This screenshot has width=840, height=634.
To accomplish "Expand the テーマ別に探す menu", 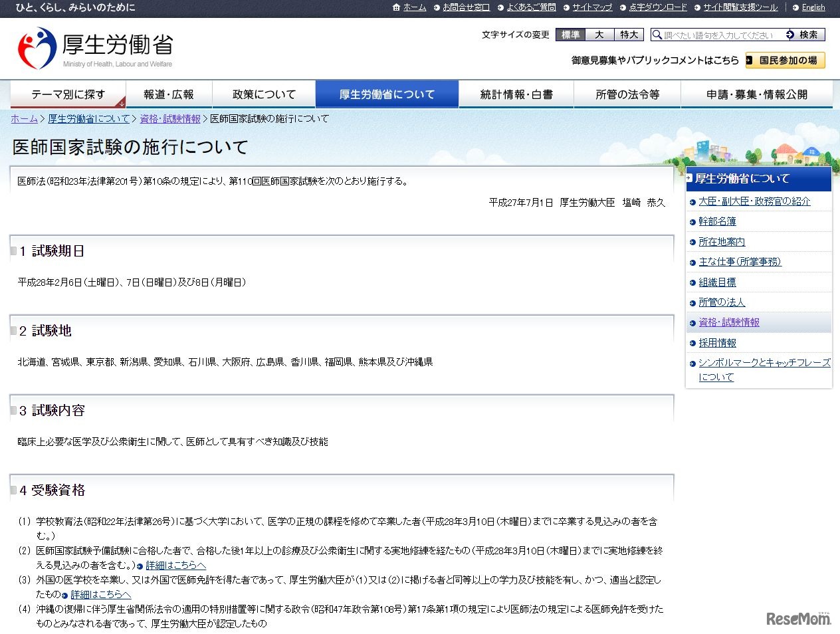I will click(x=68, y=94).
